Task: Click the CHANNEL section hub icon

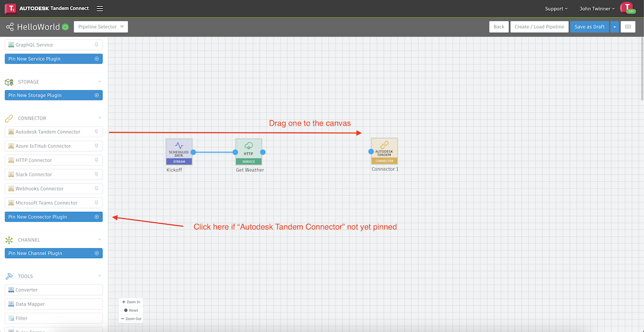Action: [x=9, y=240]
